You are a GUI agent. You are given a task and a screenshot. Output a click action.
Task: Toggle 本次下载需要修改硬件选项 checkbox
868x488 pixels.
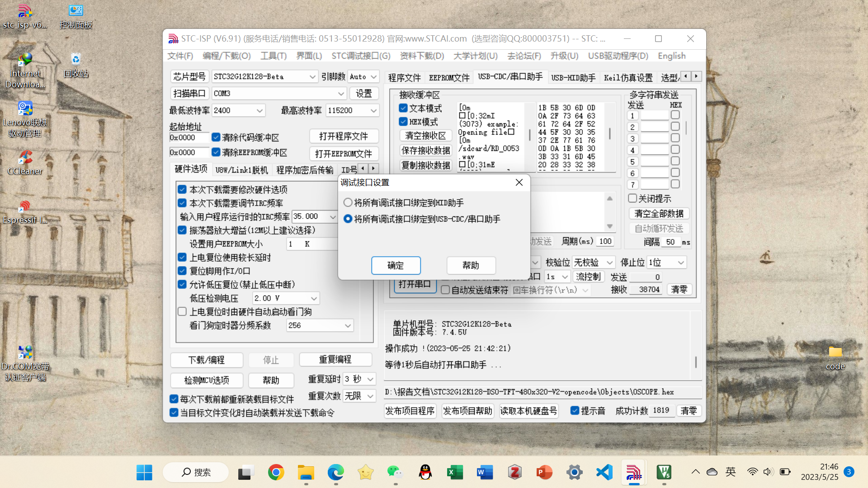(x=182, y=189)
